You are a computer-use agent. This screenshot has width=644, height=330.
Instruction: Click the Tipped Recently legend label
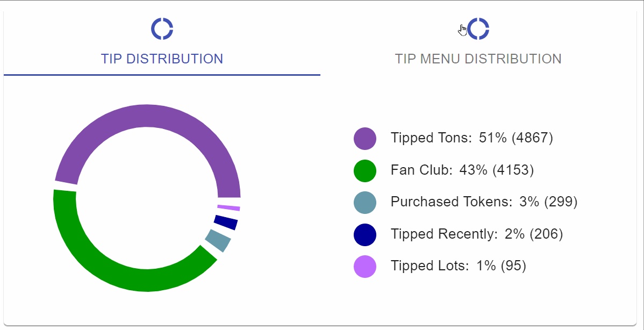click(476, 234)
